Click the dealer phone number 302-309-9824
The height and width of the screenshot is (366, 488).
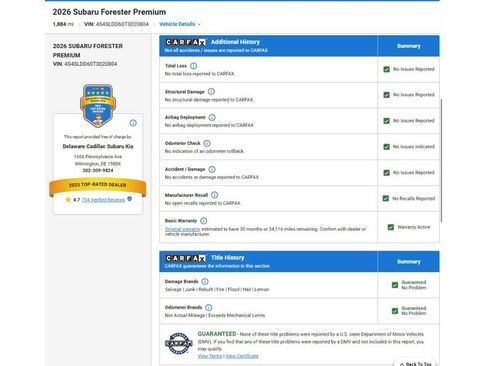tap(98, 170)
